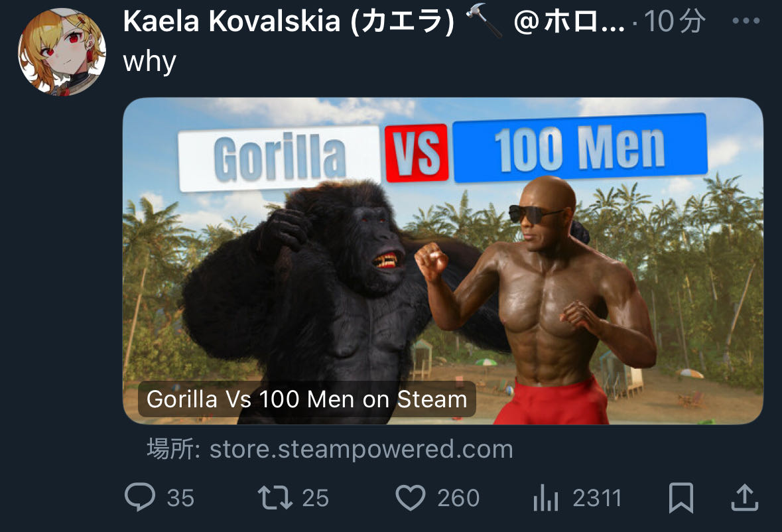Click the hammer emoji next to the name

tap(484, 23)
